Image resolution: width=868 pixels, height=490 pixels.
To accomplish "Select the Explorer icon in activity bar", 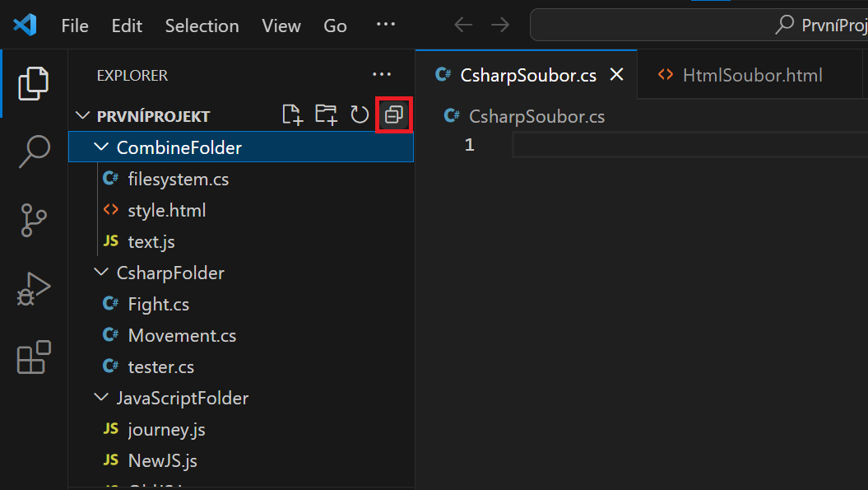I will tap(33, 82).
